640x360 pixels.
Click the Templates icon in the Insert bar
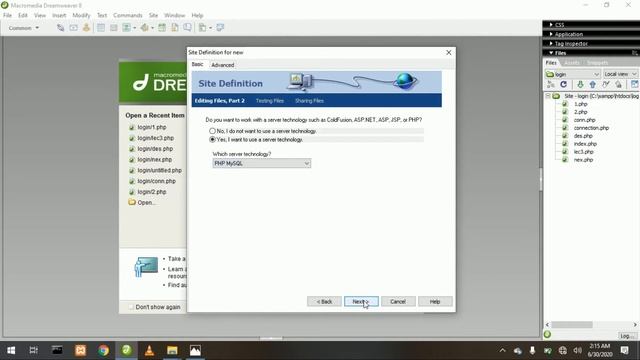pos(203,28)
